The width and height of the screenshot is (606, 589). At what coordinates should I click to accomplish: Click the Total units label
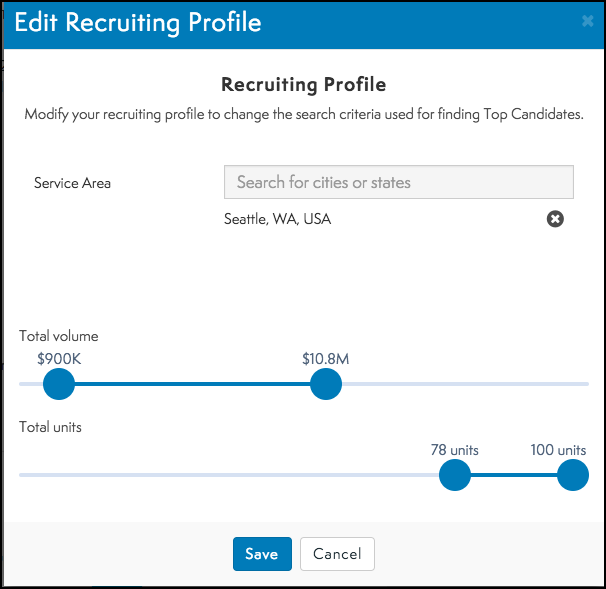(50, 427)
